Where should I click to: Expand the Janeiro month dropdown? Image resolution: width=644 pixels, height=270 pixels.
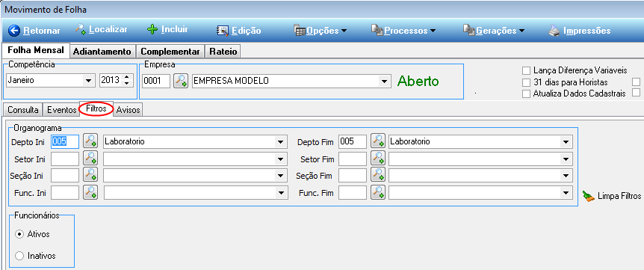pyautogui.click(x=88, y=81)
